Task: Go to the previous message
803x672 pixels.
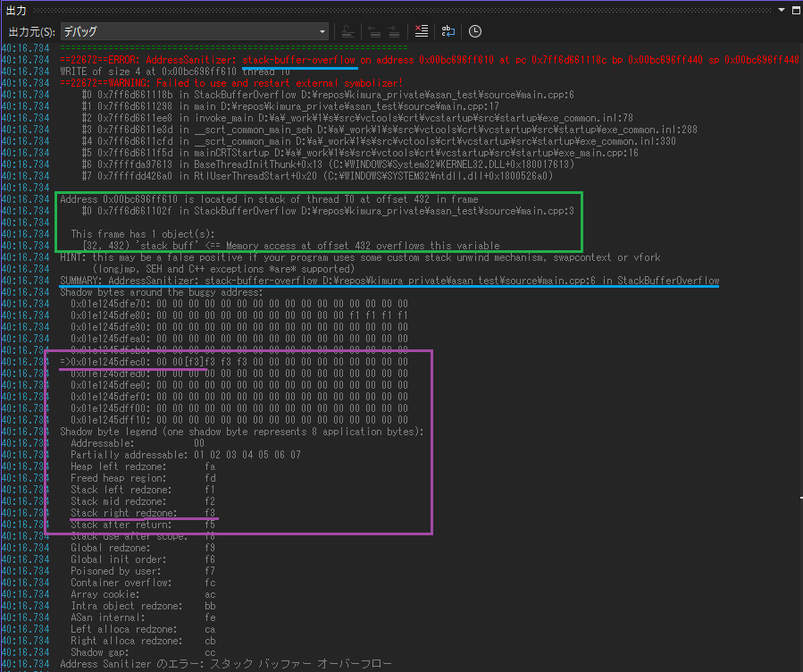Action: click(375, 31)
